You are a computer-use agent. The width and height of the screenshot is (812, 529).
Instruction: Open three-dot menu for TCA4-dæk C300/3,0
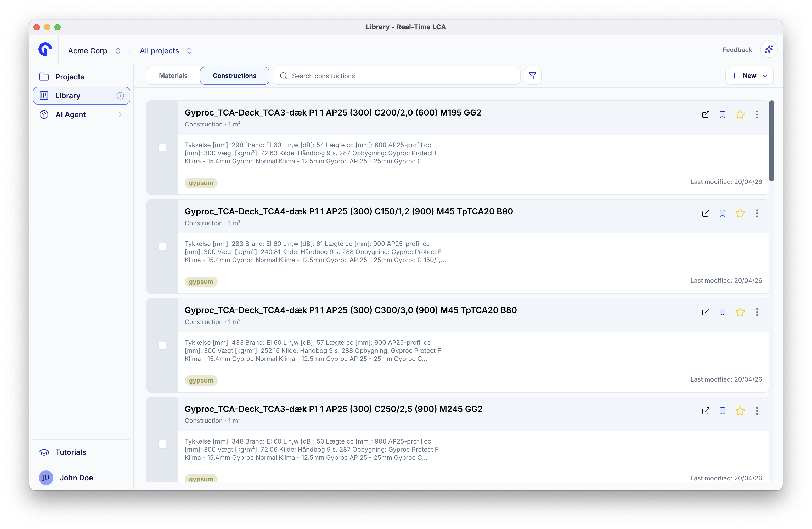click(757, 312)
